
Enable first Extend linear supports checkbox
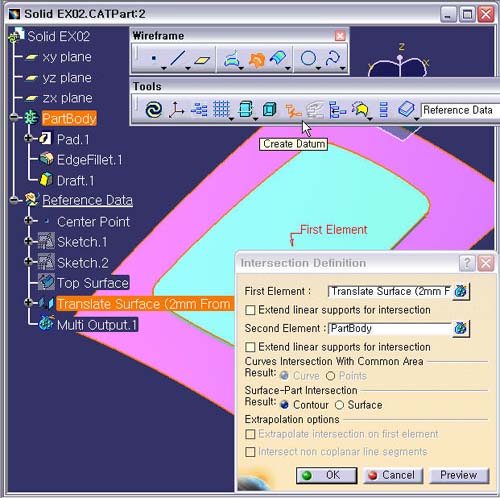pos(250,310)
